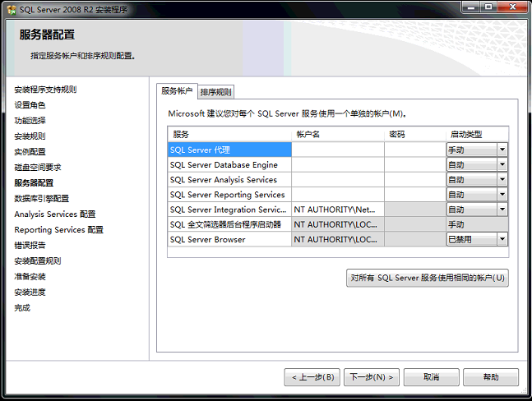
Task: Go back with 上一步(B) button
Action: point(312,377)
